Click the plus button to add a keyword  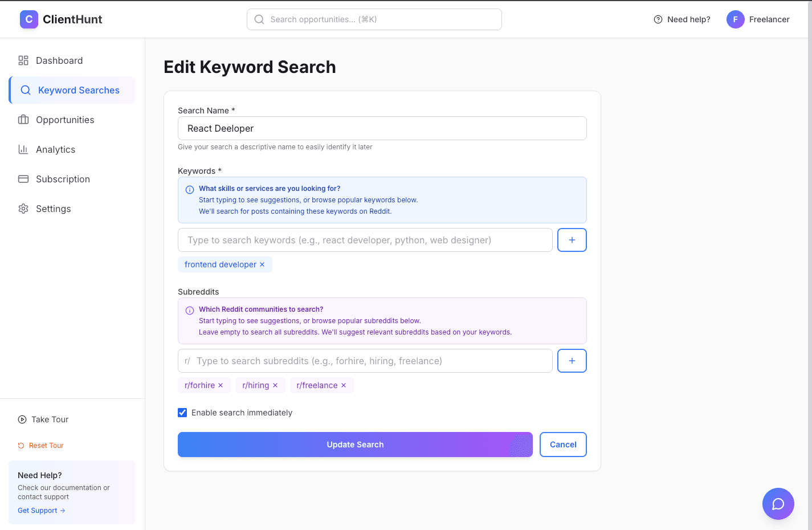pos(572,240)
